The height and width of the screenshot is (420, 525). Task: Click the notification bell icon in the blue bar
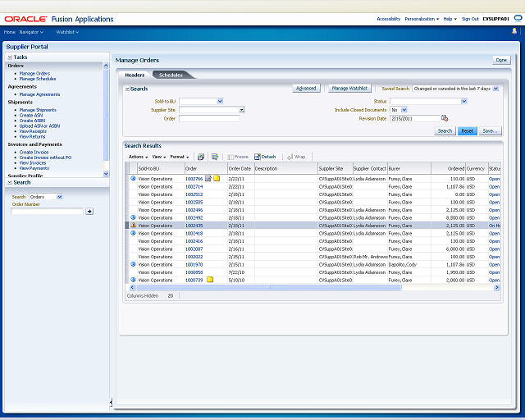(514, 31)
